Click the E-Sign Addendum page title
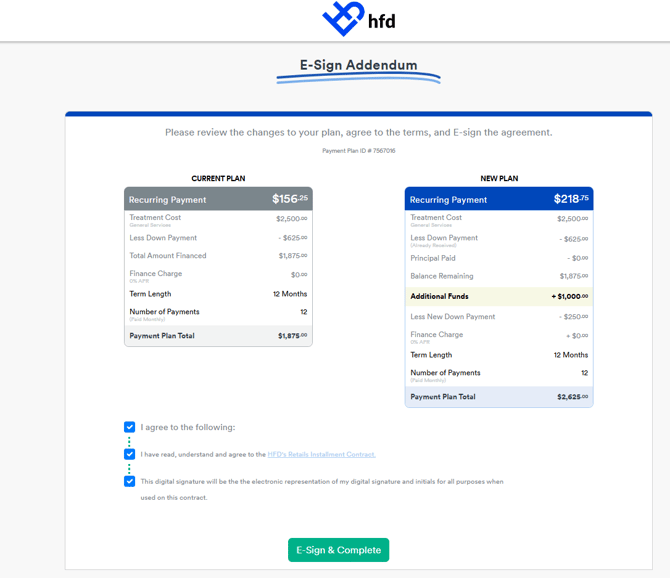 [358, 65]
